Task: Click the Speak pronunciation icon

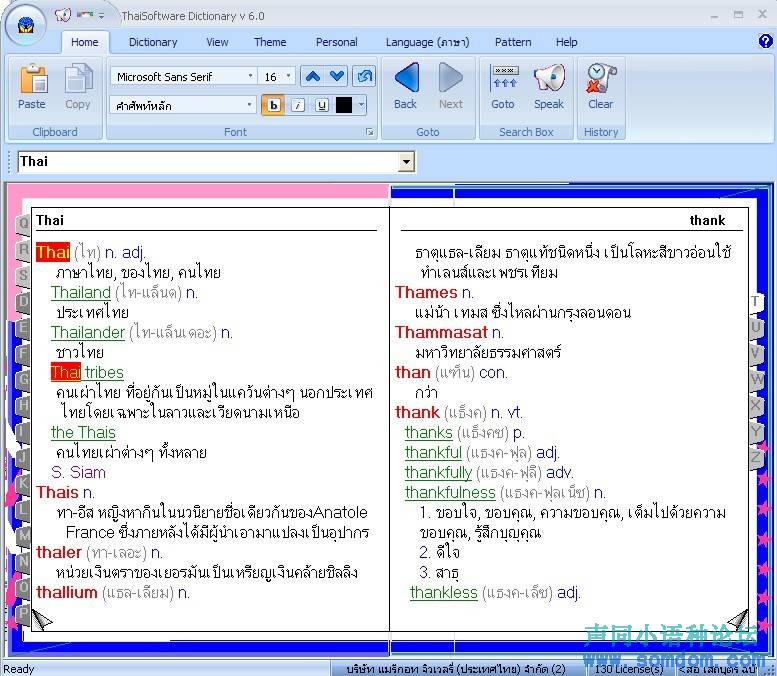Action: 548,80
